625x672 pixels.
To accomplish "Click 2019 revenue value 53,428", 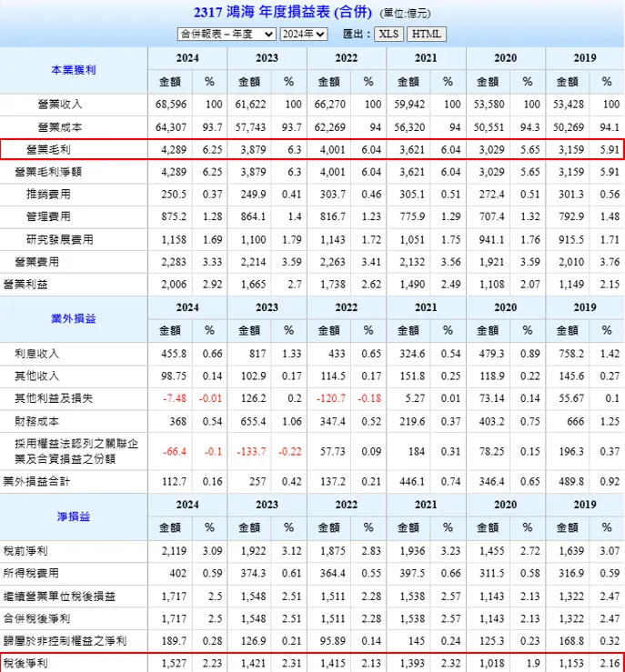I will [569, 105].
